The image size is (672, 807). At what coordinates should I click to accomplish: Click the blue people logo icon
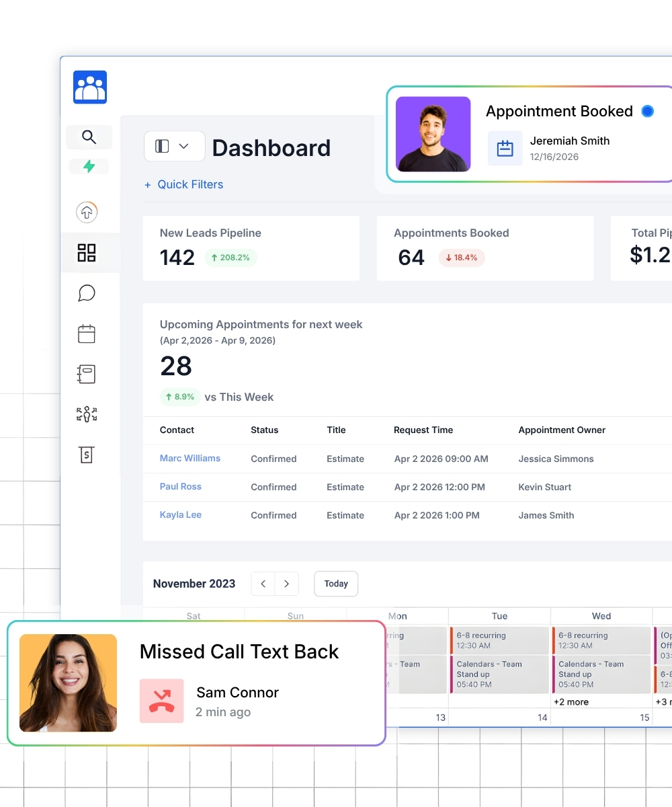pyautogui.click(x=90, y=87)
